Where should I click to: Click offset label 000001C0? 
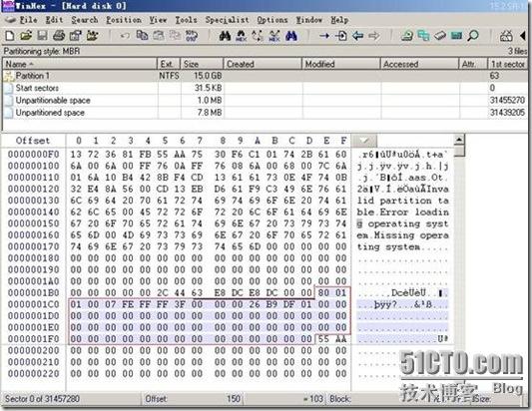click(34, 304)
